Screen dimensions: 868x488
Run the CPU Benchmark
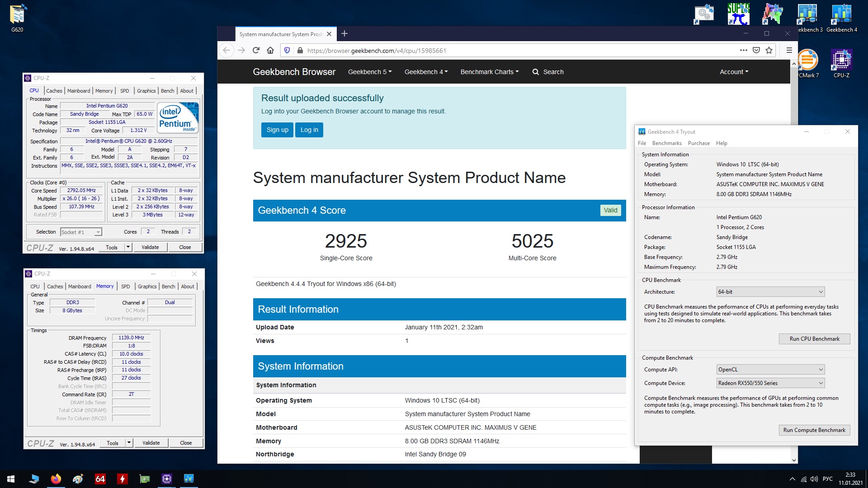(x=814, y=339)
